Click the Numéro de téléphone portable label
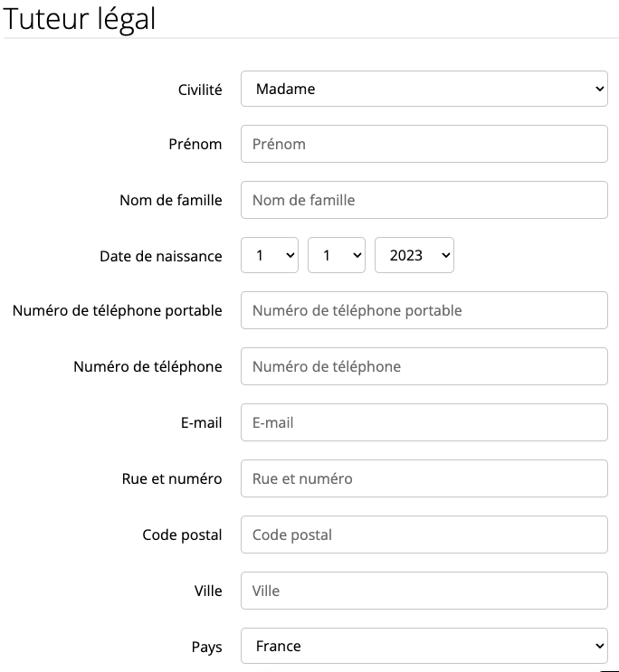Viewport: 619px width, 672px height. (117, 311)
